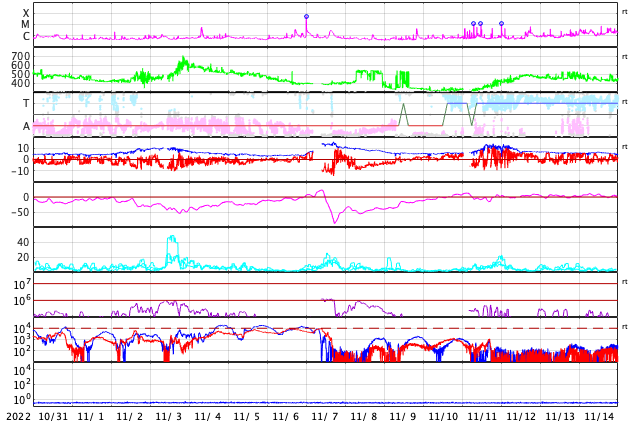Select the 11/ 3 date label
634x424 pixels.
[x=169, y=417]
